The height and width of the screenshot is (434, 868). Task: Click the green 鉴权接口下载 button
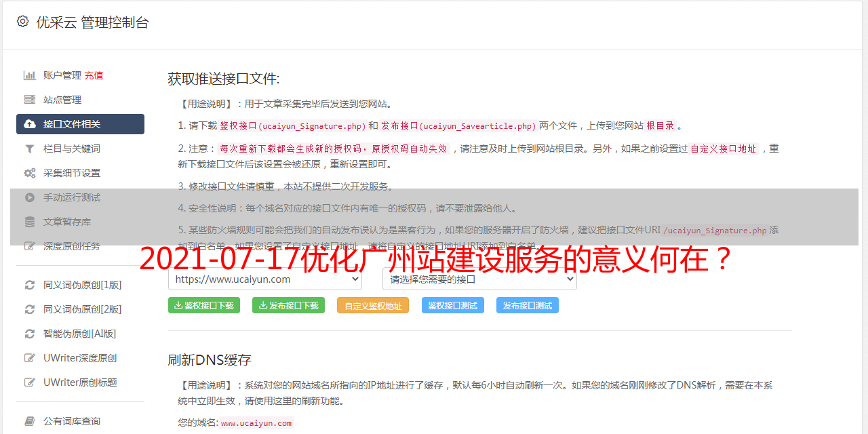(x=204, y=305)
